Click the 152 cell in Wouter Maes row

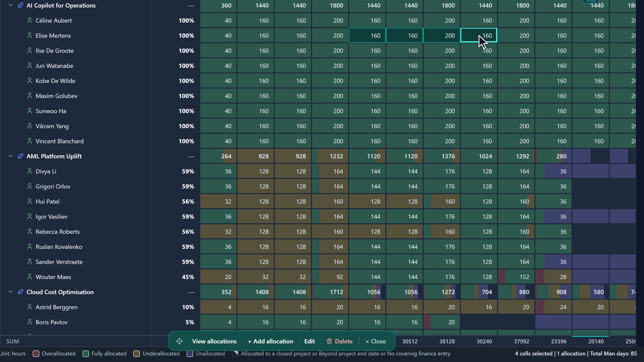(516, 277)
